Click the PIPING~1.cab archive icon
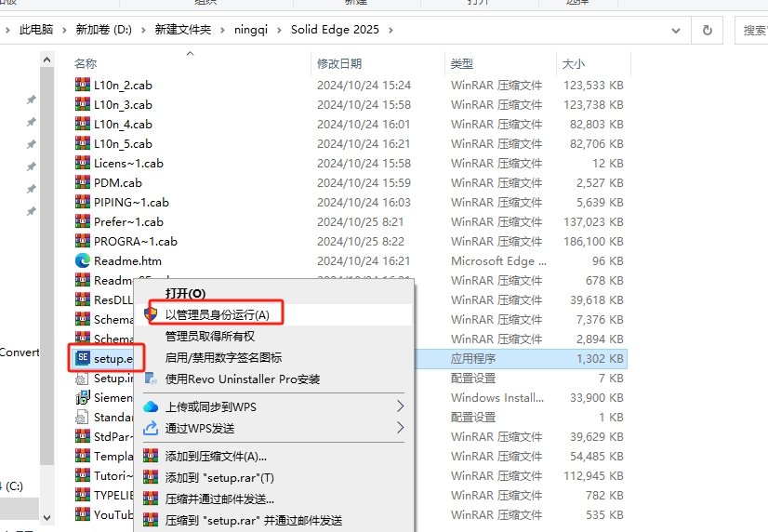768x532 pixels. (82, 202)
